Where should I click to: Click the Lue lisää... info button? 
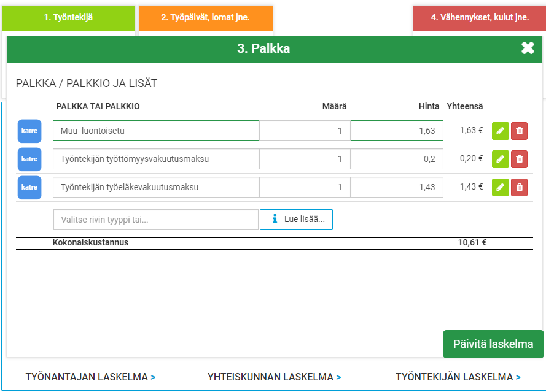click(296, 220)
